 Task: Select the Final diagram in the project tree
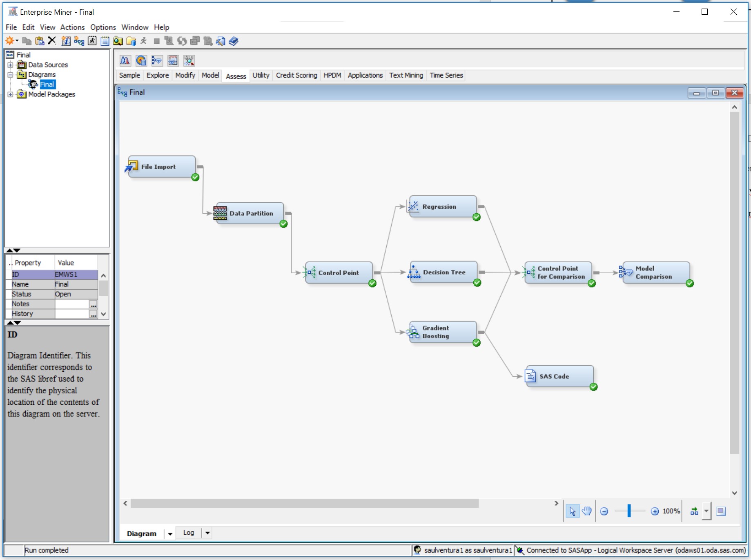(47, 85)
